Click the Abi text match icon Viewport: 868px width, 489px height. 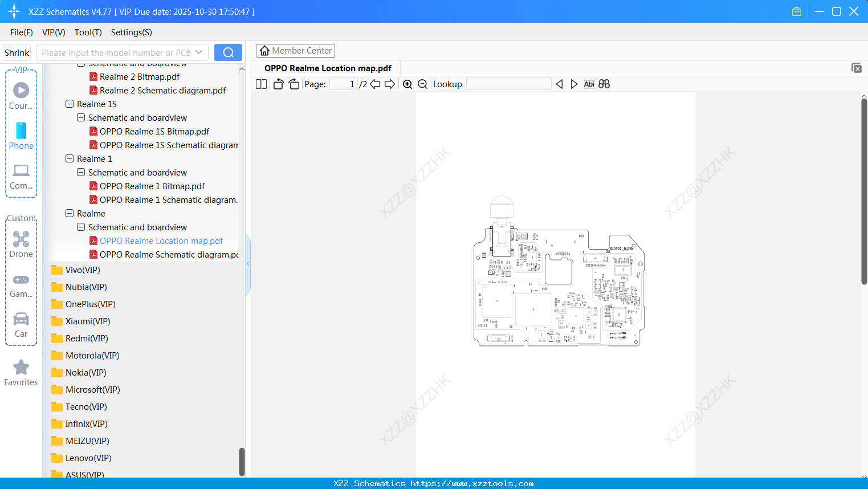pos(589,84)
